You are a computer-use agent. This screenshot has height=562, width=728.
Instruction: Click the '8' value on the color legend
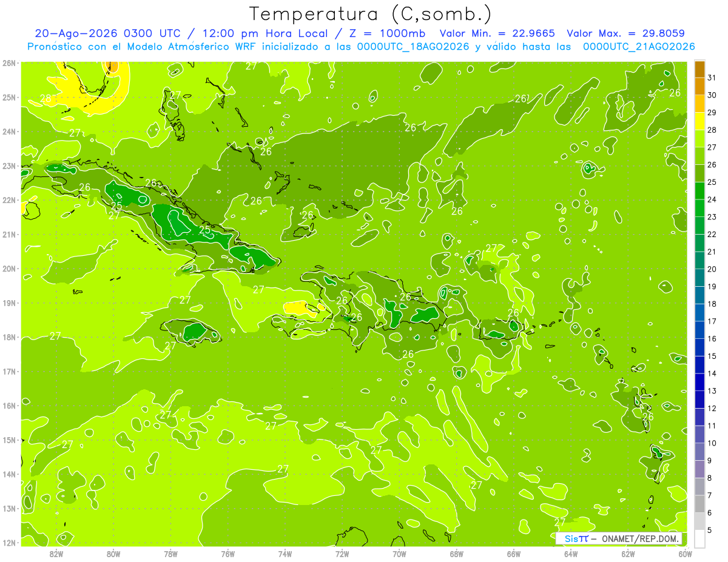coord(710,478)
